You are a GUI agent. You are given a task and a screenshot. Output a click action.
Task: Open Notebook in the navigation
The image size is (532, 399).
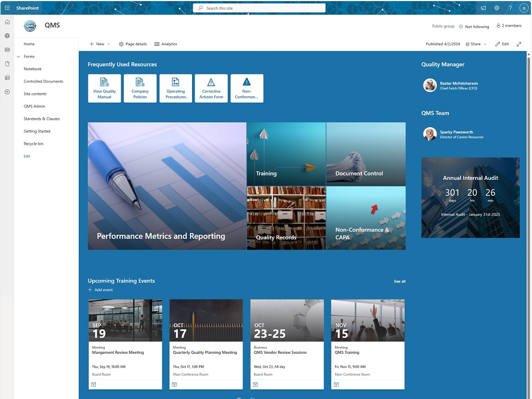coord(32,69)
